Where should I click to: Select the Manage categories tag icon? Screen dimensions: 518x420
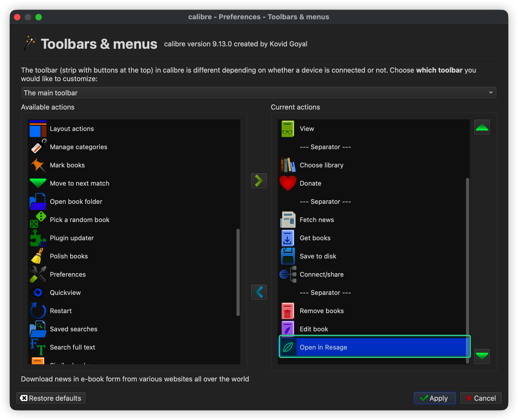(38, 147)
